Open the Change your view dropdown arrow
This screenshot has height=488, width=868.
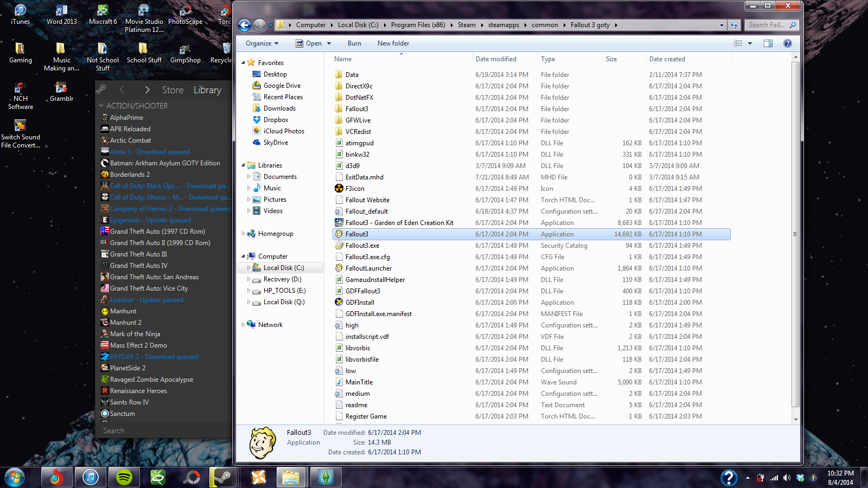click(x=750, y=43)
